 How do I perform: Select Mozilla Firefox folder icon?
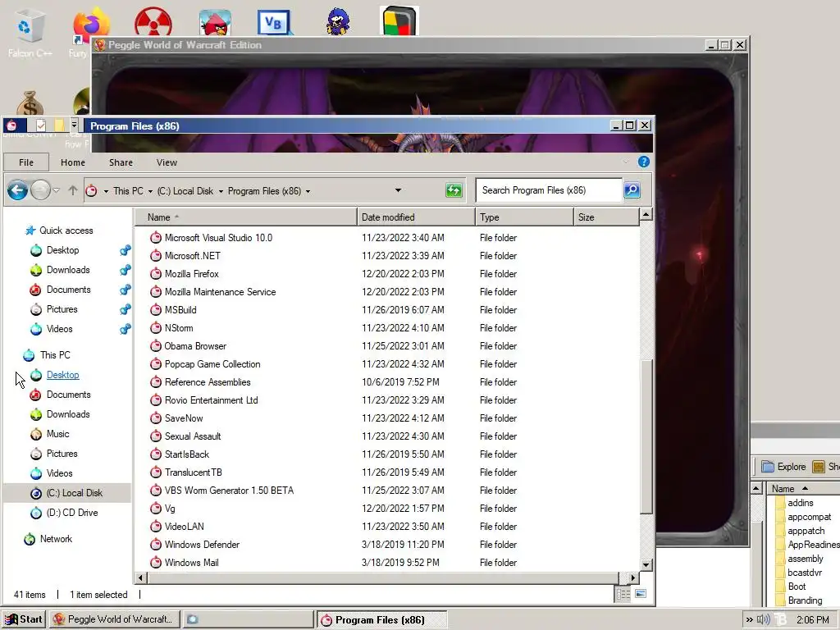coord(155,274)
